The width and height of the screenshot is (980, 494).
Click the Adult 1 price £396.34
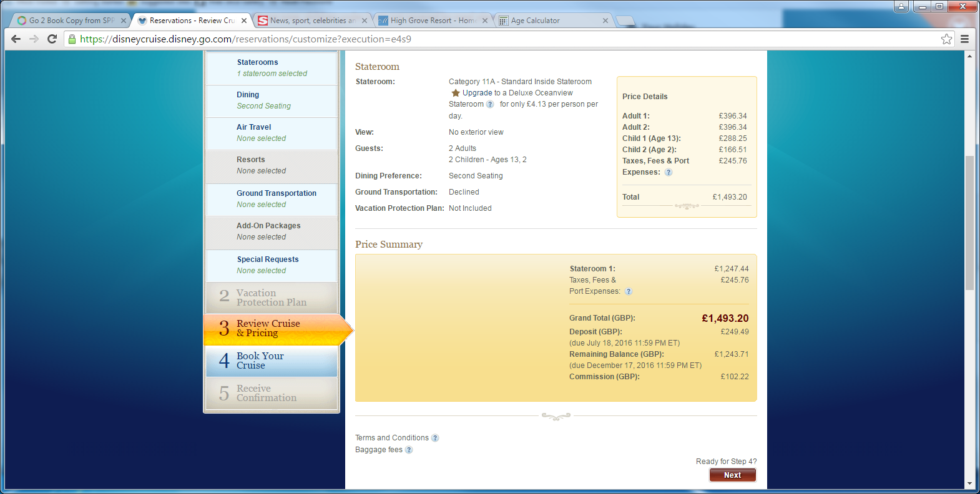coord(733,116)
